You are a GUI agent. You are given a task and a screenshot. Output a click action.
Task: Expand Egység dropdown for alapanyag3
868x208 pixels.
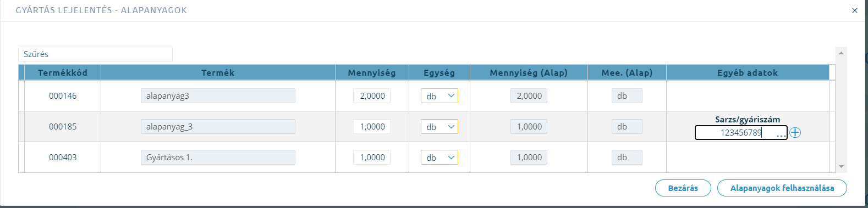(440, 96)
